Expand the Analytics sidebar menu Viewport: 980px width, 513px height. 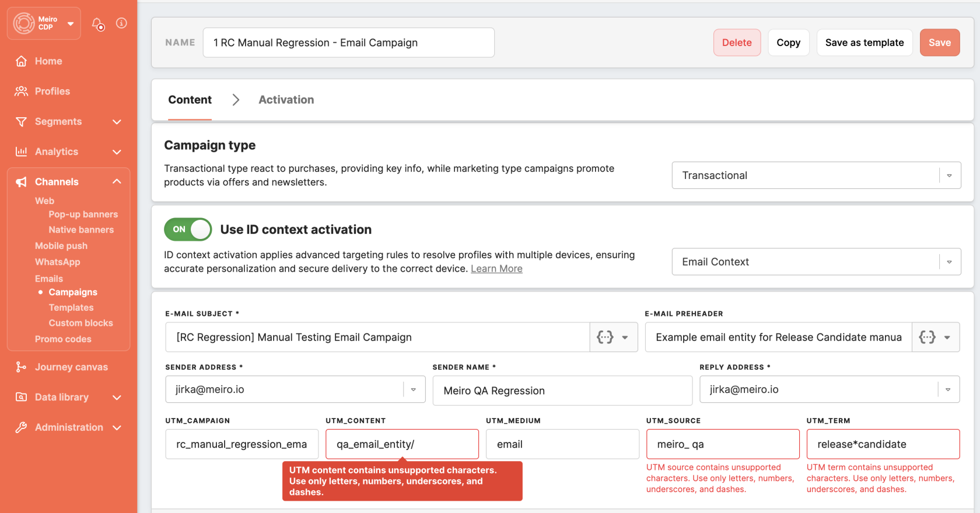pos(117,152)
